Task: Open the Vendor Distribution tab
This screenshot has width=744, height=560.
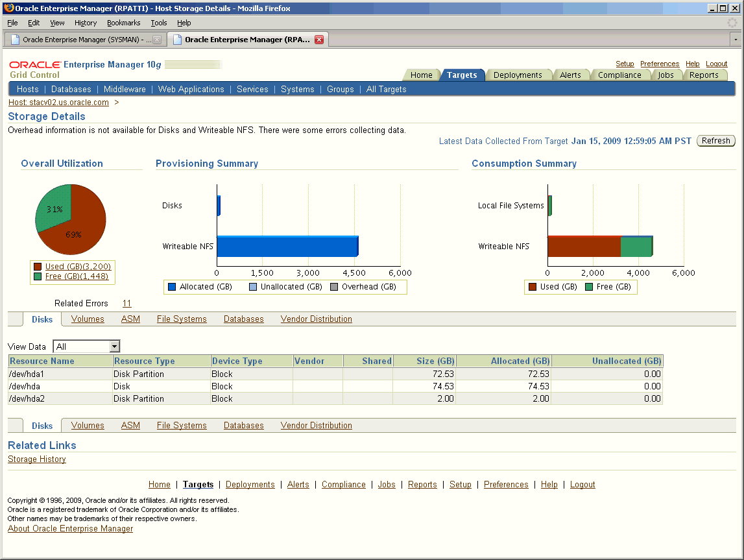Action: point(316,319)
